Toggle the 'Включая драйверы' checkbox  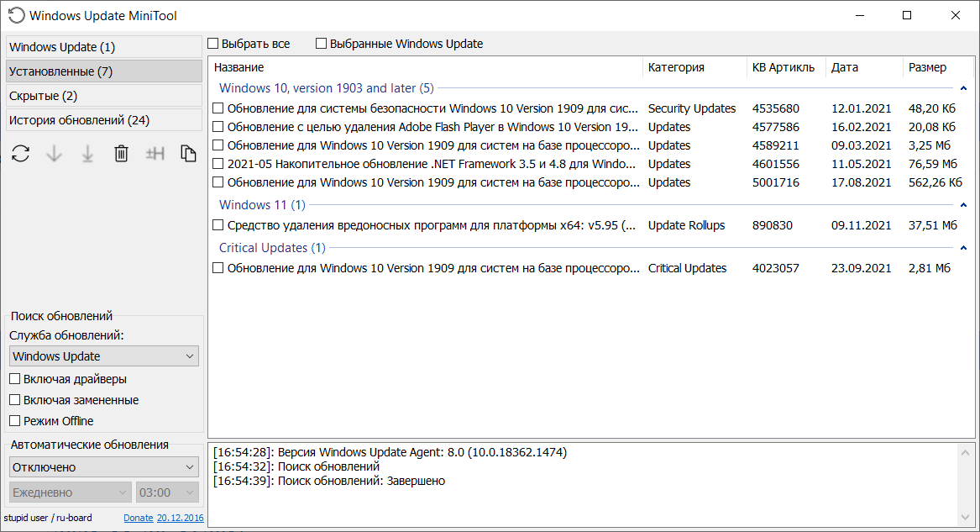(x=15, y=379)
